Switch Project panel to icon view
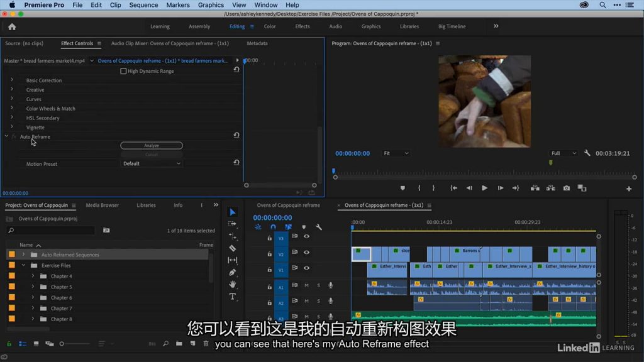The height and width of the screenshot is (362, 644). tap(36, 344)
